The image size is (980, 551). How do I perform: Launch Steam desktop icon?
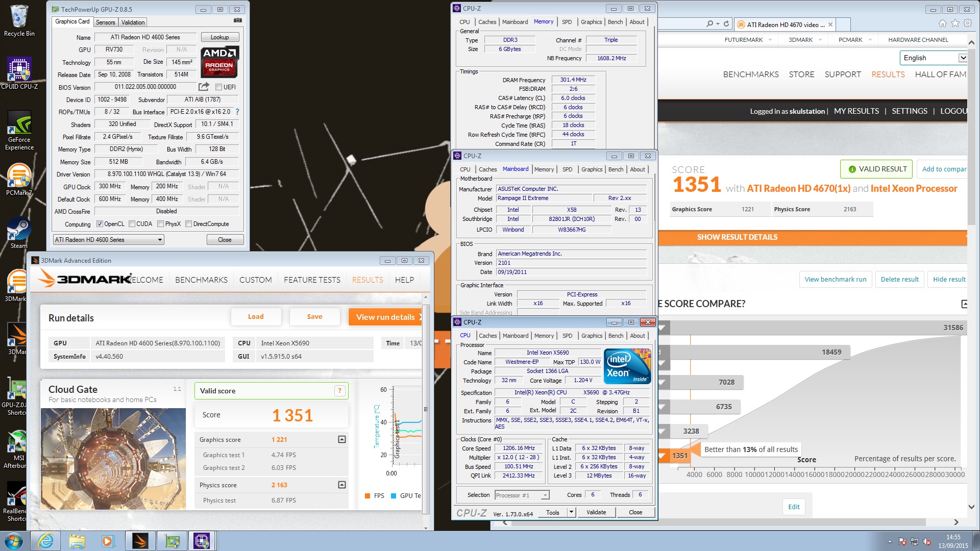[x=19, y=233]
